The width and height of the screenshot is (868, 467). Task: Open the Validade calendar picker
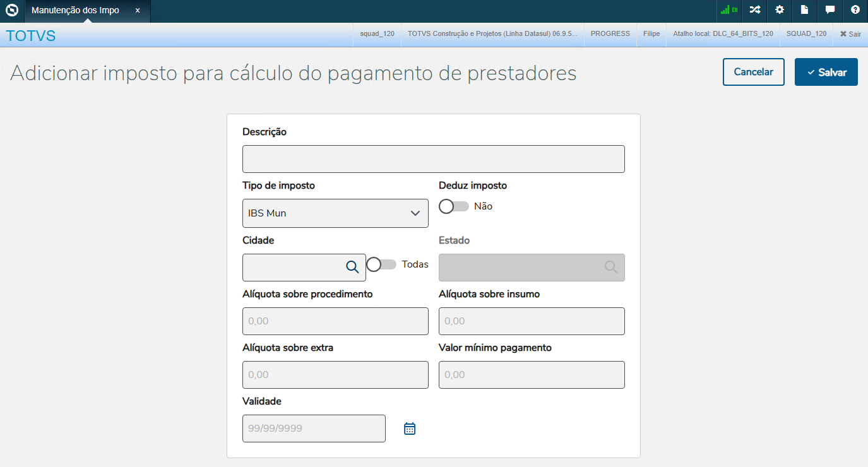click(x=410, y=429)
